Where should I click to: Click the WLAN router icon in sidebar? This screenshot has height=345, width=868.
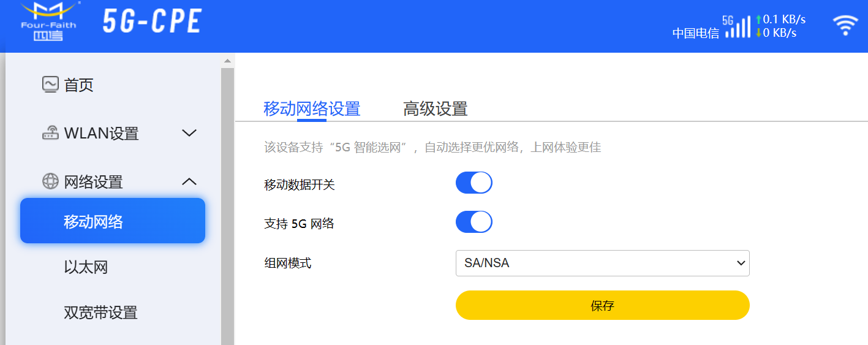pyautogui.click(x=50, y=133)
